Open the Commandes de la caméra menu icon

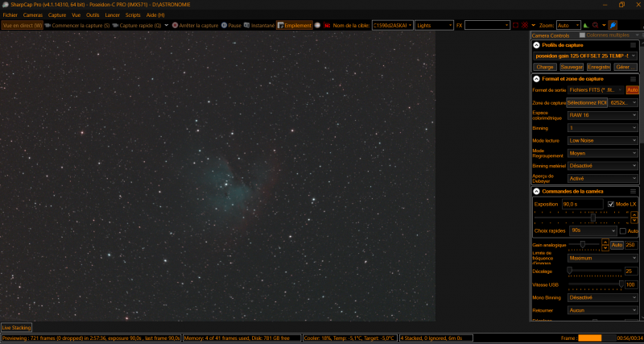(x=633, y=191)
